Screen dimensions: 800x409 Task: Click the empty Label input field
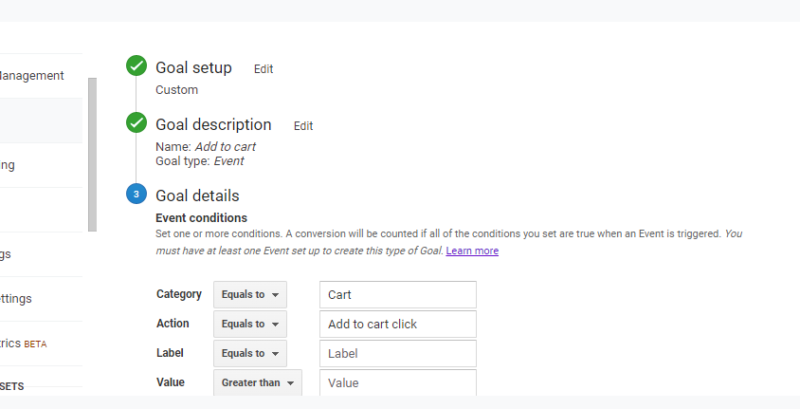397,353
